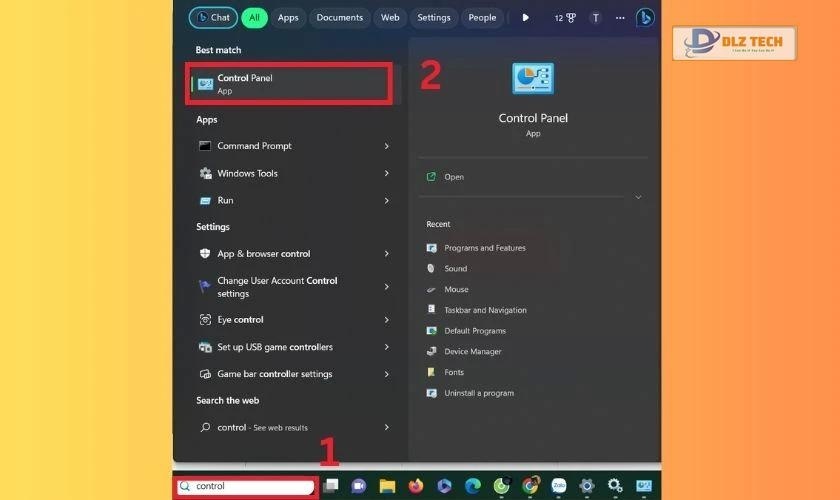Open Programs and Features recent item
Screen dimensions: 840x500
[x=484, y=248]
